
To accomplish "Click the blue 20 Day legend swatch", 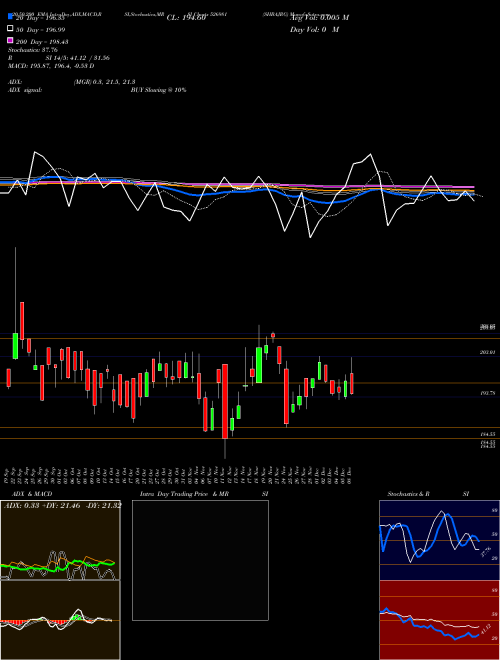I will 10,17.
